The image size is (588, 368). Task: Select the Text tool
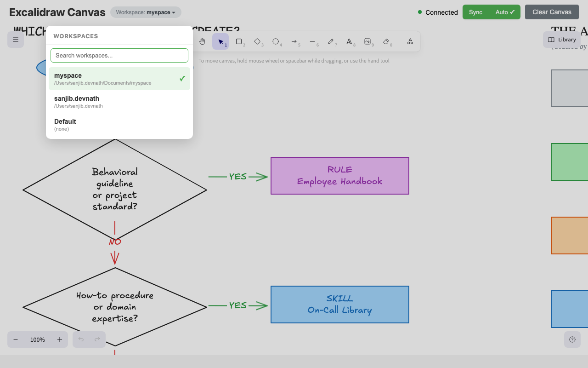tap(350, 41)
